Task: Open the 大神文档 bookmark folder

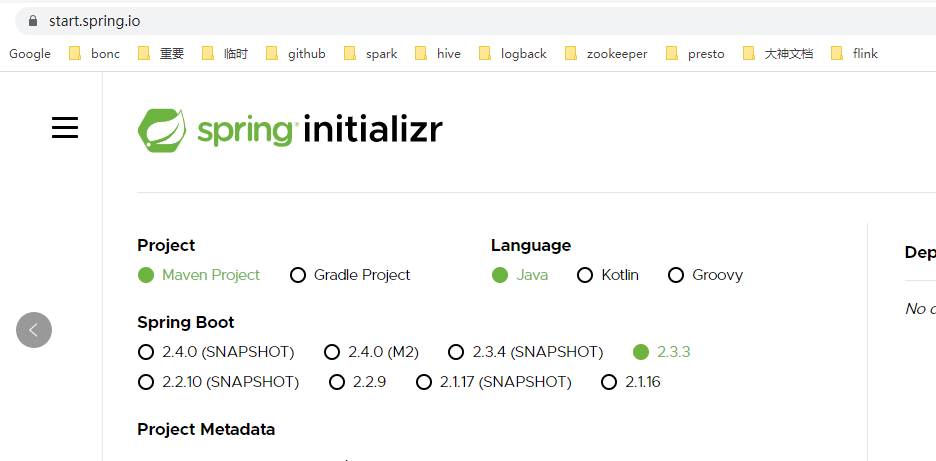Action: point(778,54)
